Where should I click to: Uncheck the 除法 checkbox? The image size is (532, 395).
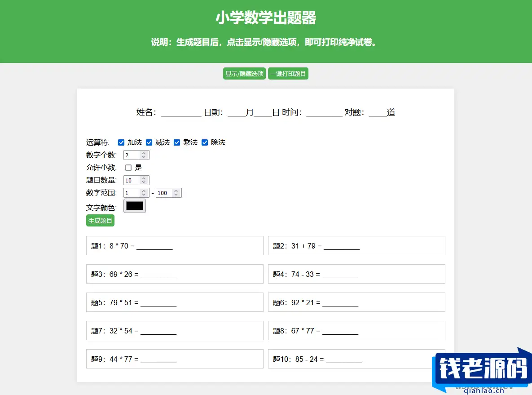(205, 142)
